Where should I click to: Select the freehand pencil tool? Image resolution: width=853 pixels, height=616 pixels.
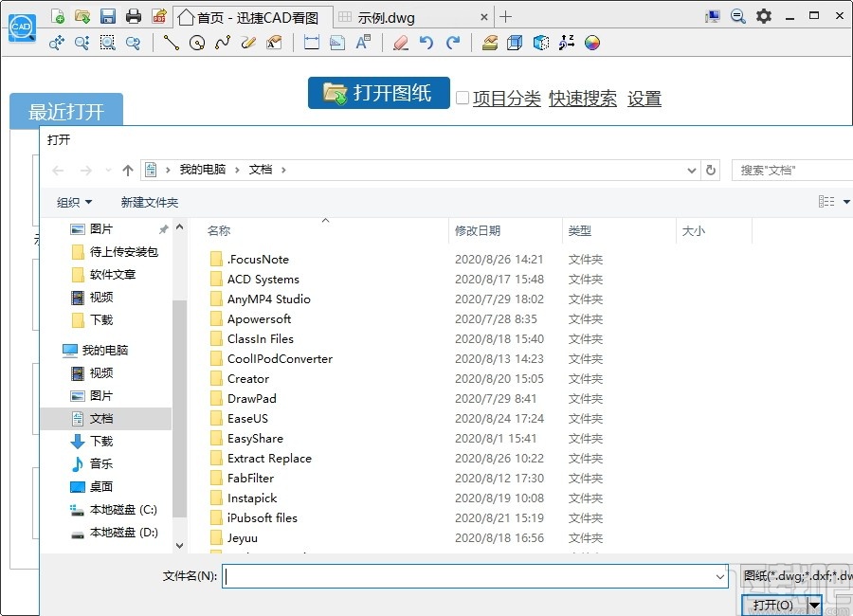248,43
